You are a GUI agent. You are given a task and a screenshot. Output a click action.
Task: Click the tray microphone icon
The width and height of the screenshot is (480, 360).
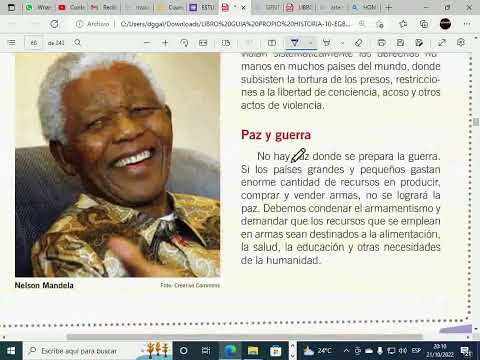[380, 351]
